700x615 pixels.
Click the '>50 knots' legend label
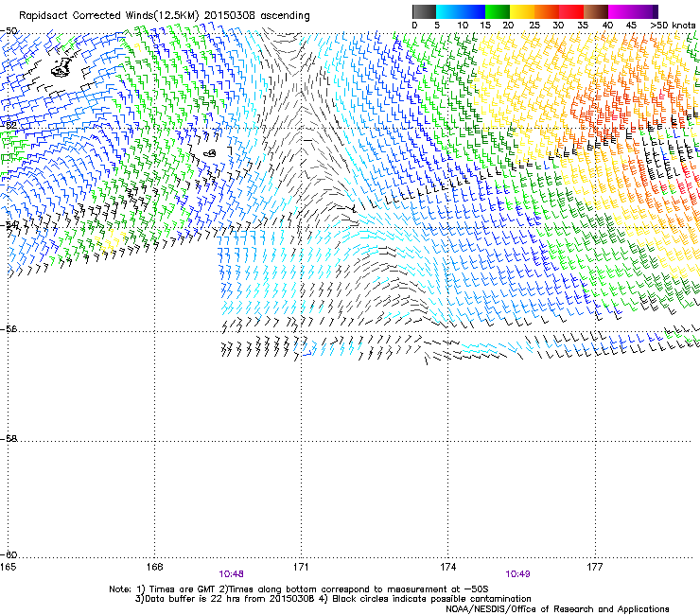click(673, 26)
